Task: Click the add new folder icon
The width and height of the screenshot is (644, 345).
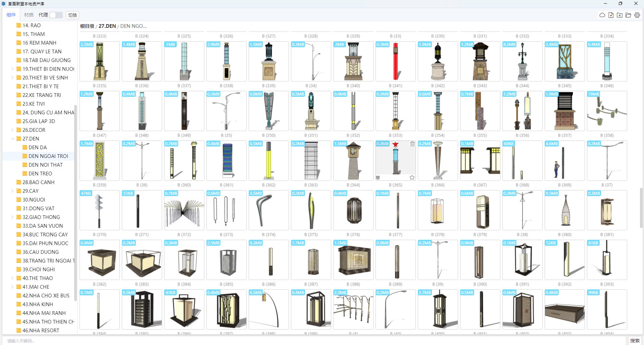Action: [x=620, y=15]
